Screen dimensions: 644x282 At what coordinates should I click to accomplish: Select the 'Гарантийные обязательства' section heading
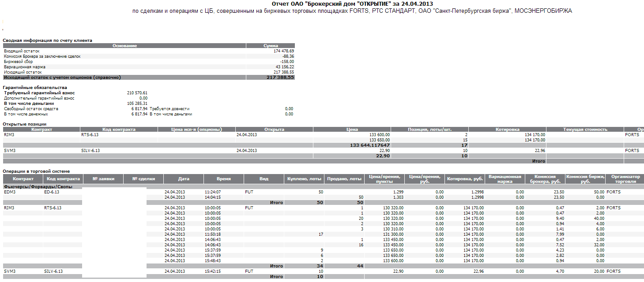(x=35, y=87)
